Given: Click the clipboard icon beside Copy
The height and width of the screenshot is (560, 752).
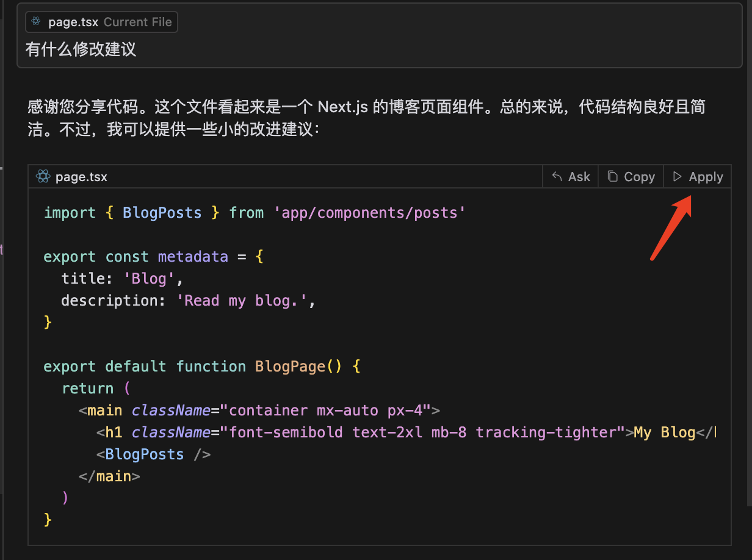Looking at the screenshot, I should pyautogui.click(x=612, y=177).
